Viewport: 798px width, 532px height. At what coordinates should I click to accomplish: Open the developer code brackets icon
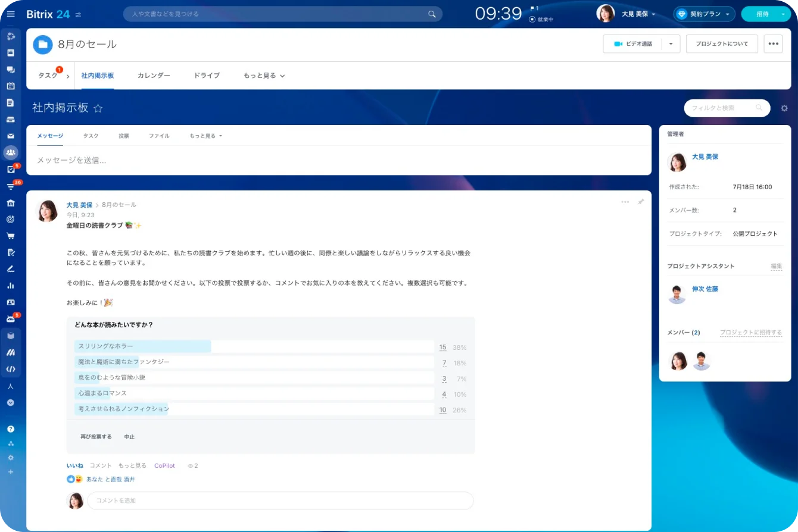coord(11,369)
